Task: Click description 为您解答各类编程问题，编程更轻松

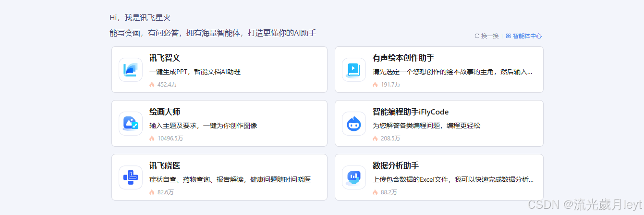Action: [x=426, y=126]
